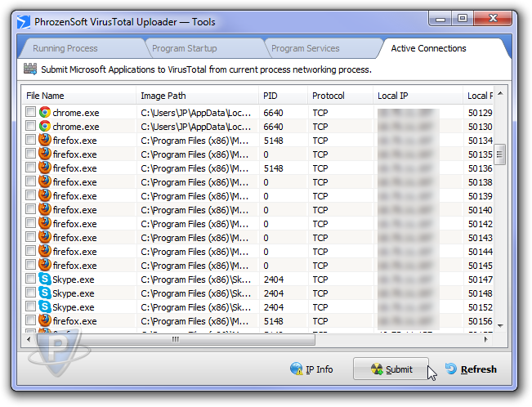Click the vertical scrollbar down arrow
Viewport: 532px width, 407px height.
501,327
